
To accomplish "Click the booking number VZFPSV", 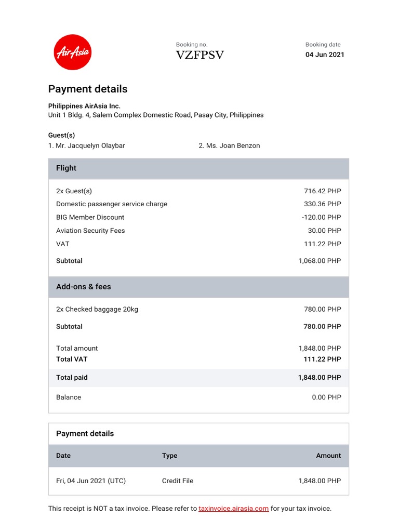I will 200,55.
